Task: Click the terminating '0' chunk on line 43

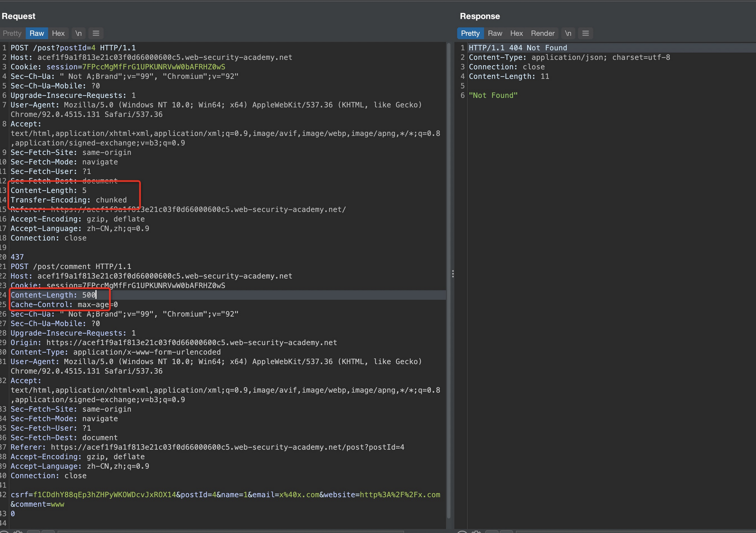Action: tap(13, 514)
